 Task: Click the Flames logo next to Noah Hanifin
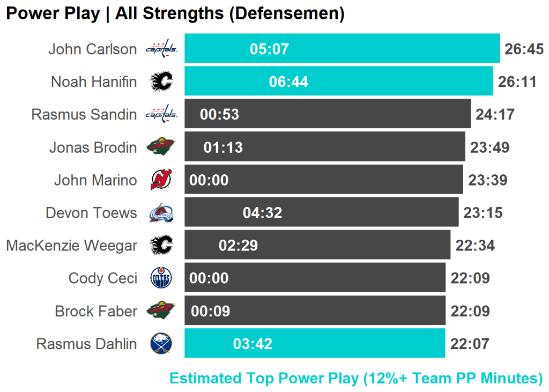point(161,82)
